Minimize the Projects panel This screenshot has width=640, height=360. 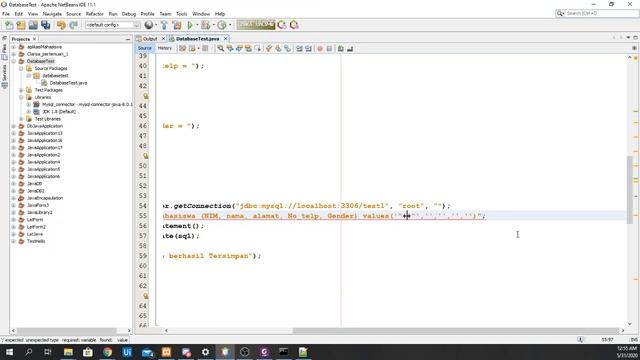click(128, 39)
